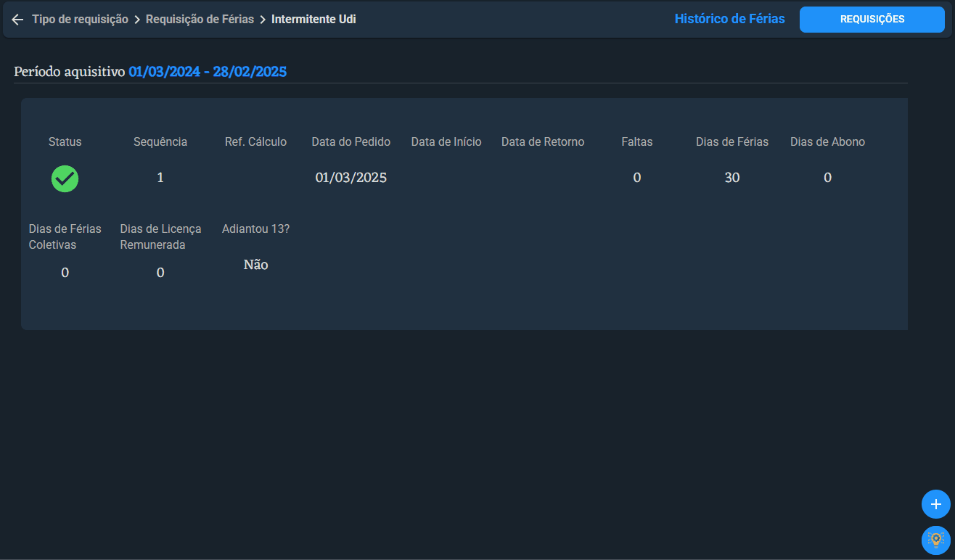
Task: Click the Dias de Abono value 0
Action: point(827,178)
